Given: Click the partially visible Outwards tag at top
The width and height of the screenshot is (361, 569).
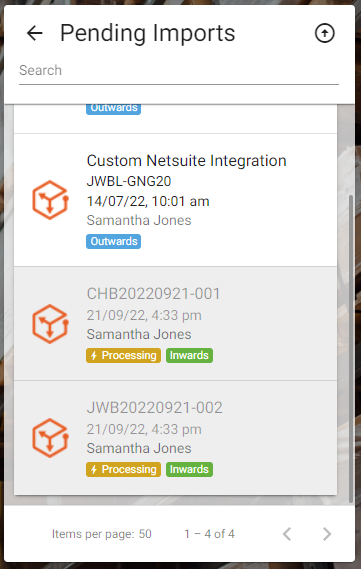Looking at the screenshot, I should click(114, 109).
